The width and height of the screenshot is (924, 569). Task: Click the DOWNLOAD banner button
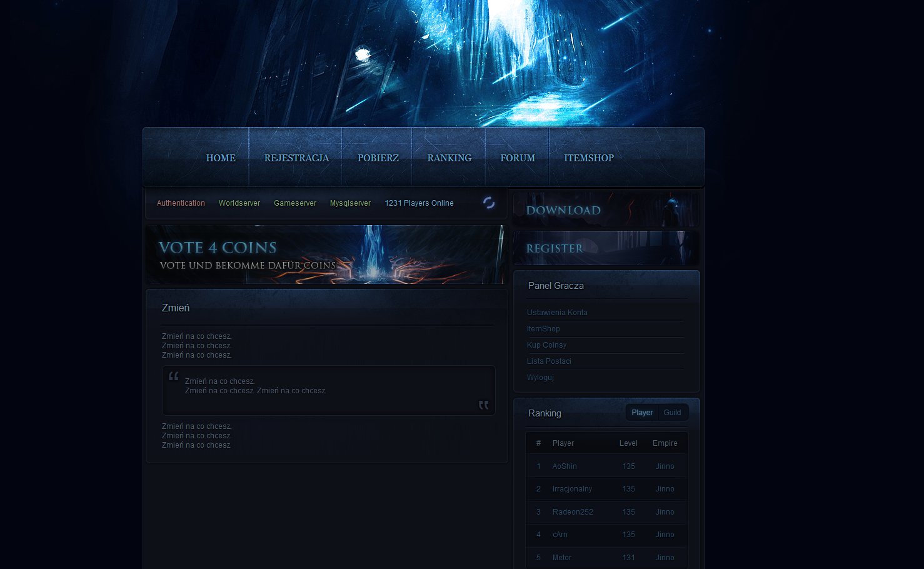tap(606, 209)
